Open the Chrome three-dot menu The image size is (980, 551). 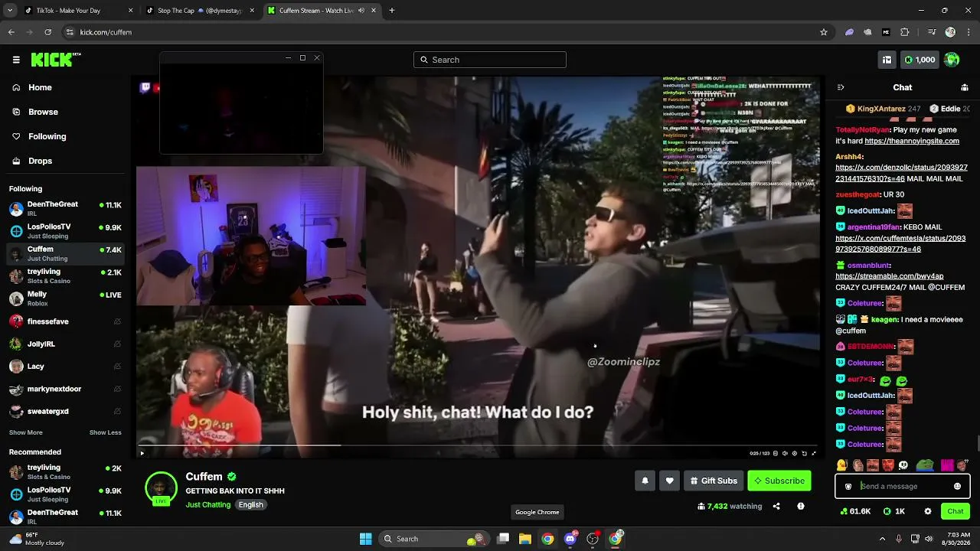[x=969, y=32]
